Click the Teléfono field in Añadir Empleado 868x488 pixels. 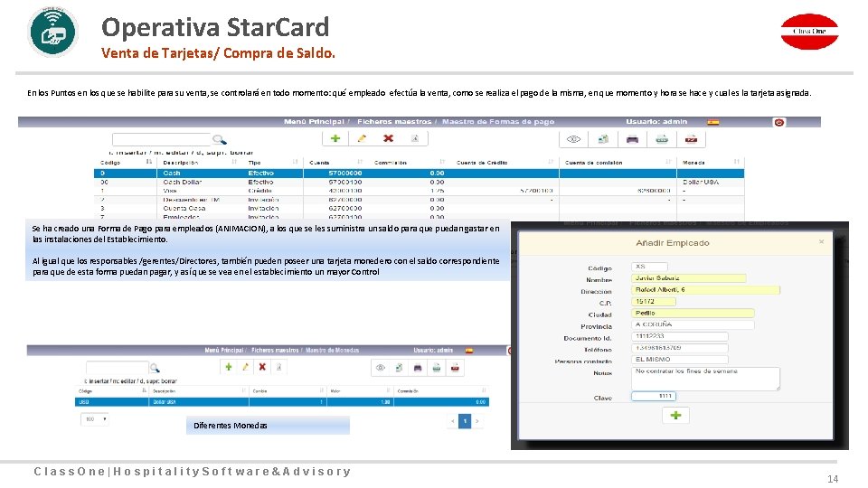point(680,348)
